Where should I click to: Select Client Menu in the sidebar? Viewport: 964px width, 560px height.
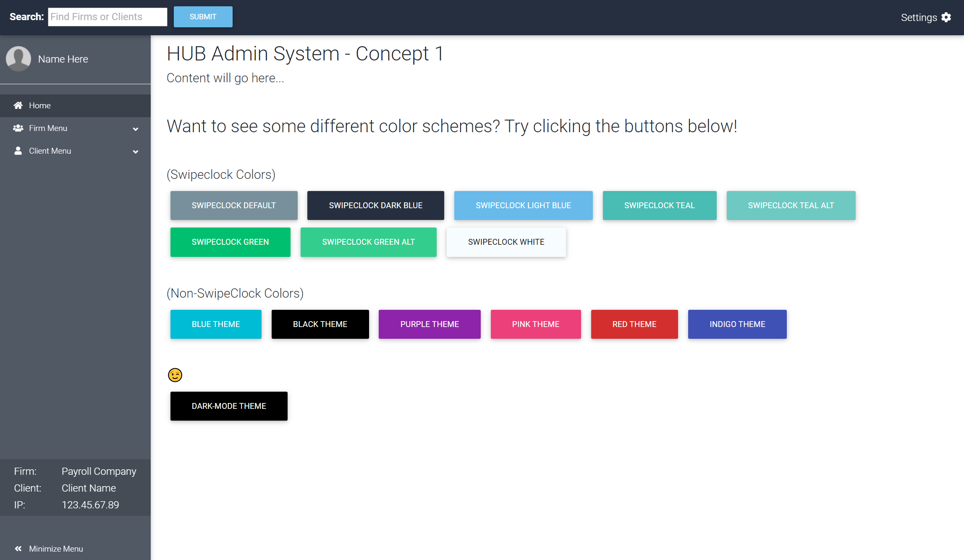pyautogui.click(x=50, y=151)
